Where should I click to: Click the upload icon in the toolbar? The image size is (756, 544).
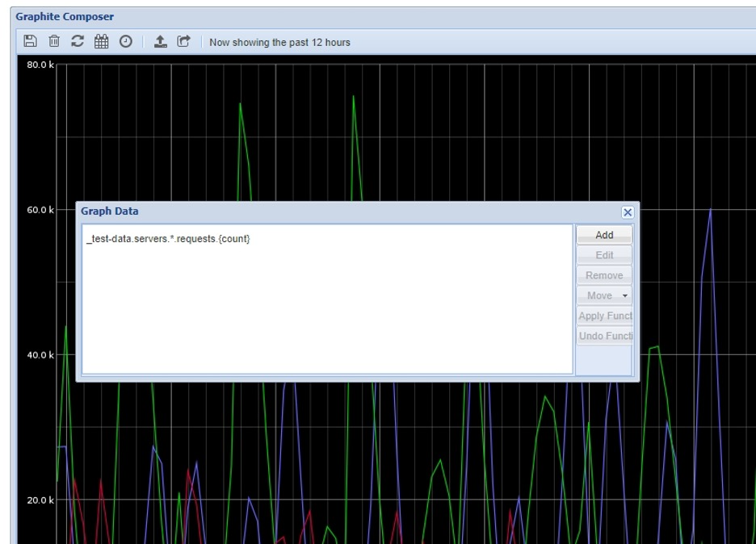[x=161, y=41]
